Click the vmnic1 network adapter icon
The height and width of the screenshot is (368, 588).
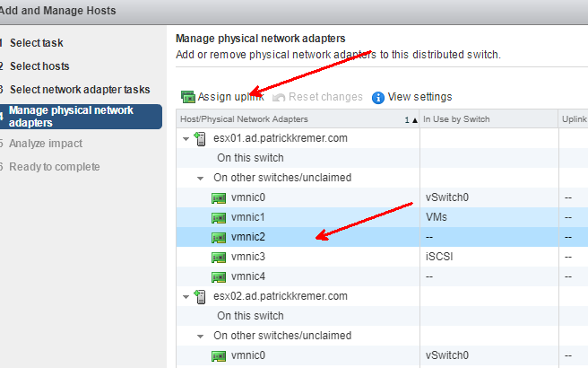(219, 217)
